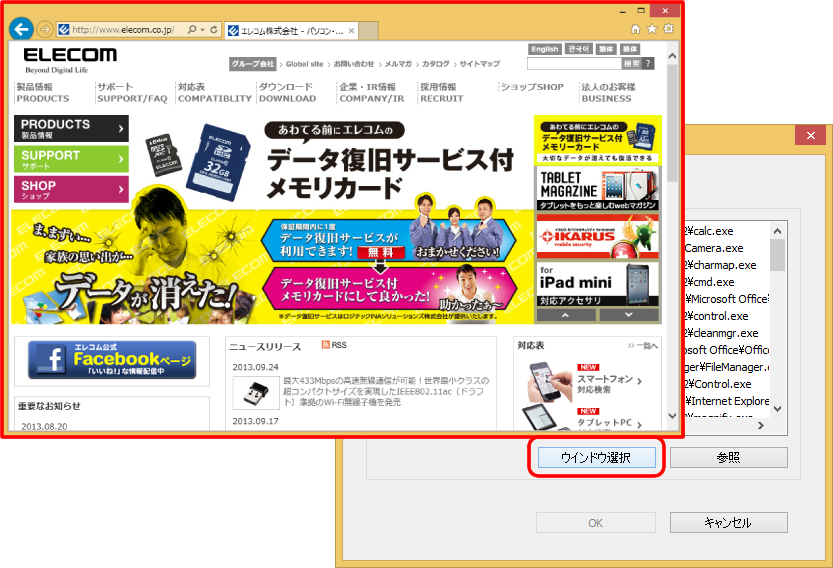This screenshot has height=568, width=833.
Task: Open 対応表 COMPATIBILITY menu
Action: pos(215,92)
